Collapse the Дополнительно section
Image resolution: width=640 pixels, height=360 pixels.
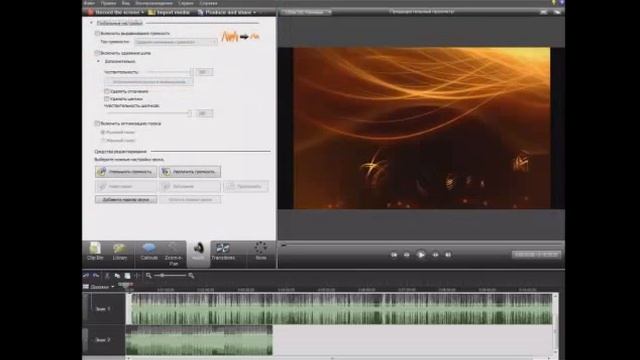coord(98,61)
